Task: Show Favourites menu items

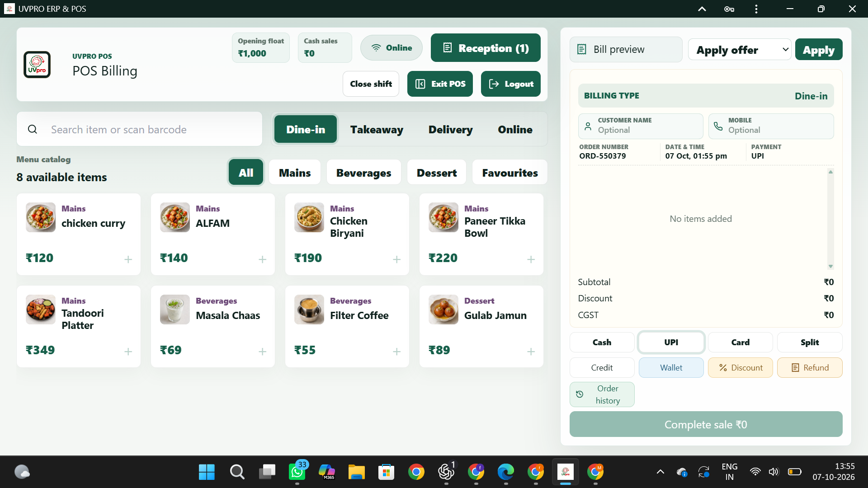Action: (509, 173)
